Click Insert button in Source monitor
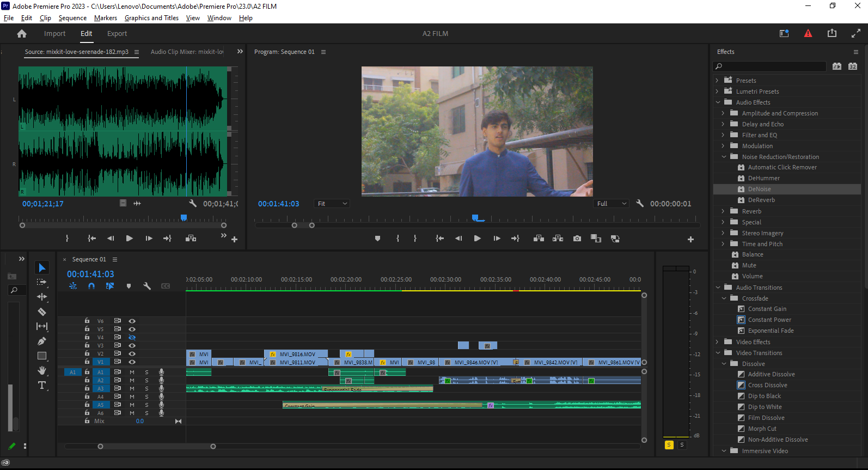Viewport: 868px width, 470px height. click(191, 239)
